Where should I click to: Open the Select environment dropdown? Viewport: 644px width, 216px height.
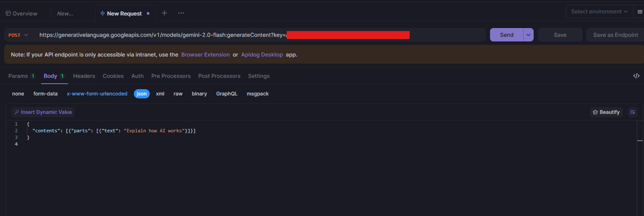(599, 11)
